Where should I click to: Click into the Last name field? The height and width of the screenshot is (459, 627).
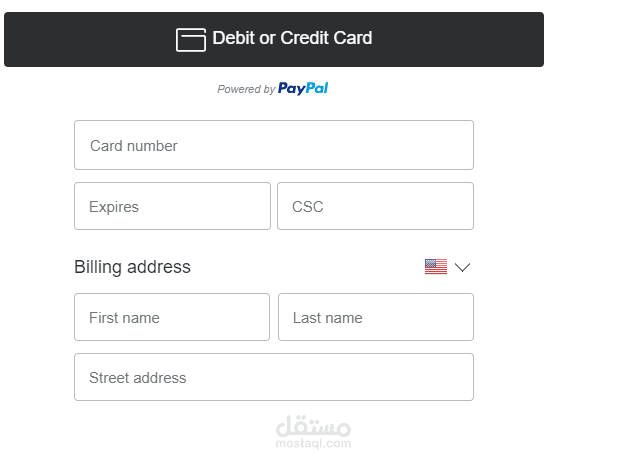[376, 317]
